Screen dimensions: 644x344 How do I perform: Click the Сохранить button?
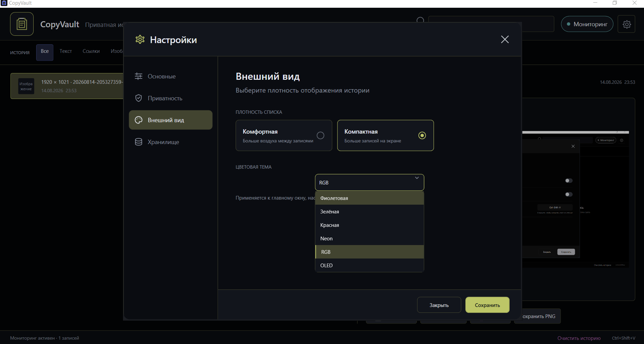point(487,305)
